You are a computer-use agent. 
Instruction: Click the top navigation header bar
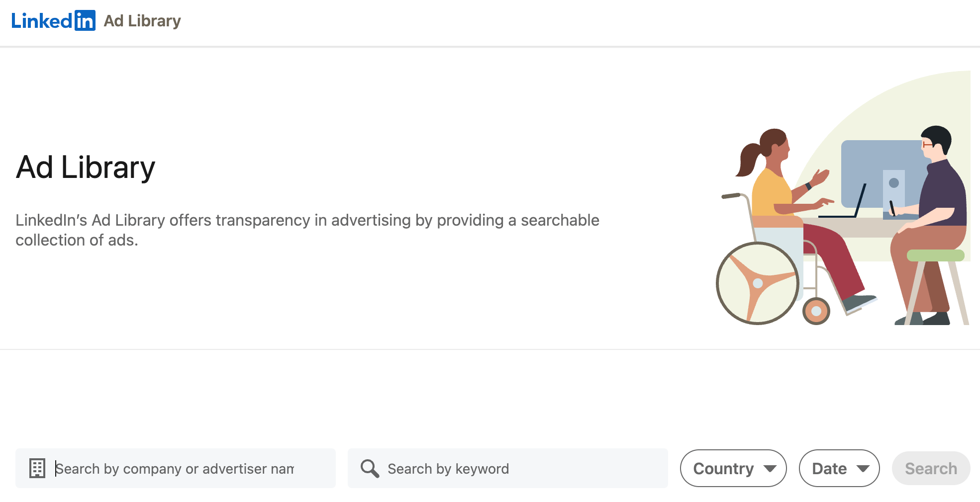click(x=490, y=22)
